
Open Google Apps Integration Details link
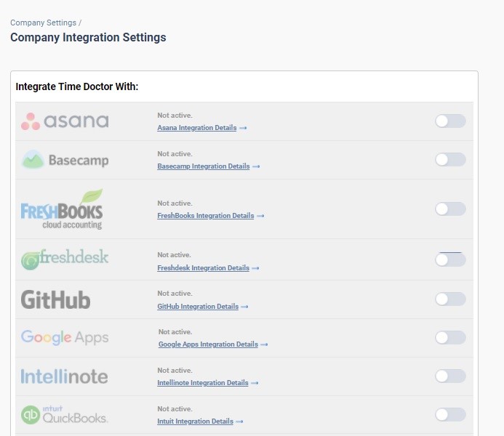click(208, 344)
